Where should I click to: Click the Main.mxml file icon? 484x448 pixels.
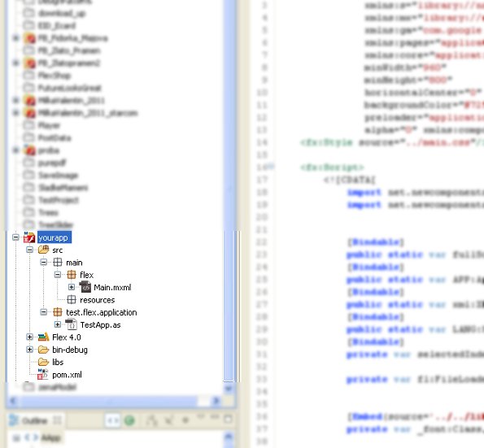pos(85,287)
